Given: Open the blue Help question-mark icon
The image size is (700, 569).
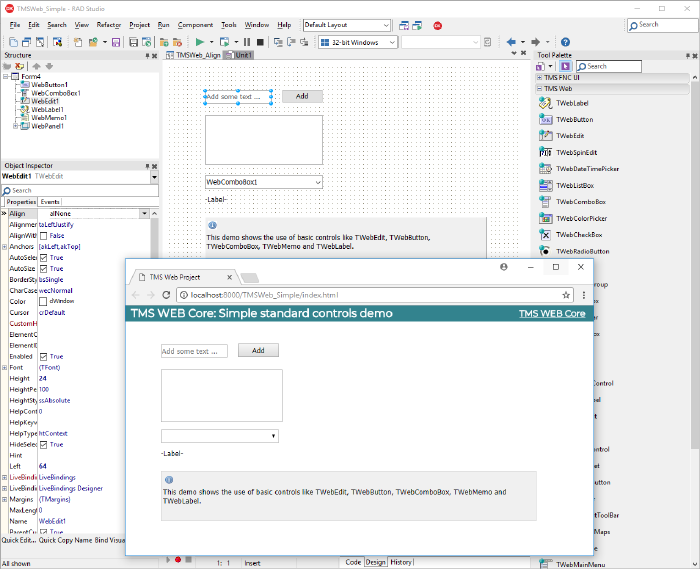Looking at the screenshot, I should (x=565, y=42).
